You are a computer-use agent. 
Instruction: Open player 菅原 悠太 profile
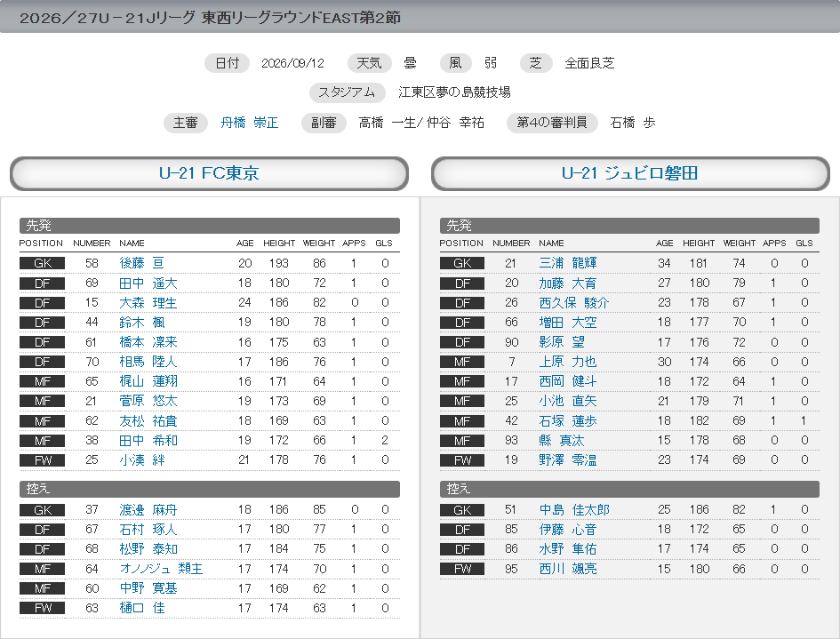coord(148,401)
